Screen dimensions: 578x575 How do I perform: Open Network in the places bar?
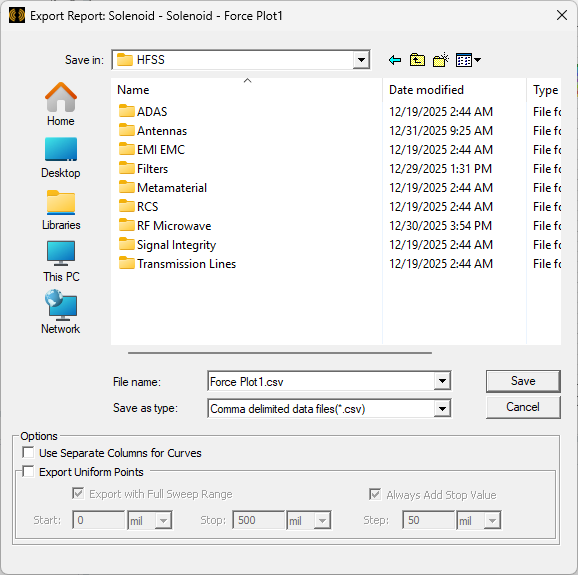[x=61, y=313]
